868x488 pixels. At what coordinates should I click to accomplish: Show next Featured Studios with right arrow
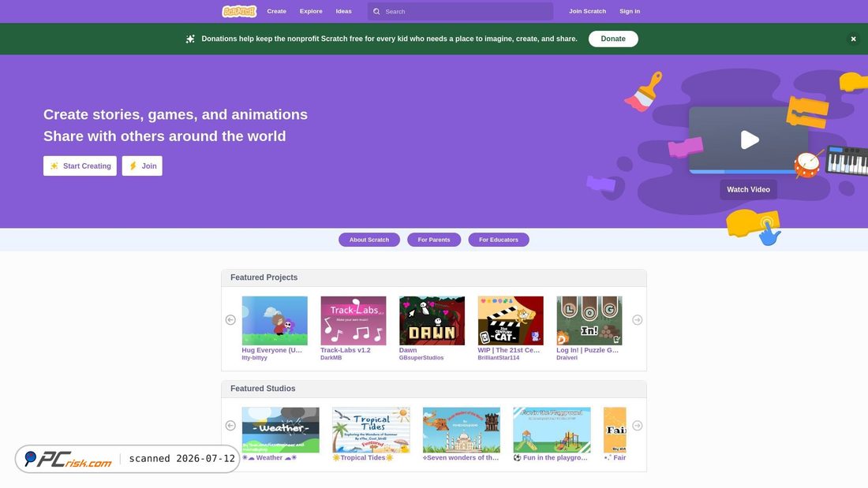637,426
